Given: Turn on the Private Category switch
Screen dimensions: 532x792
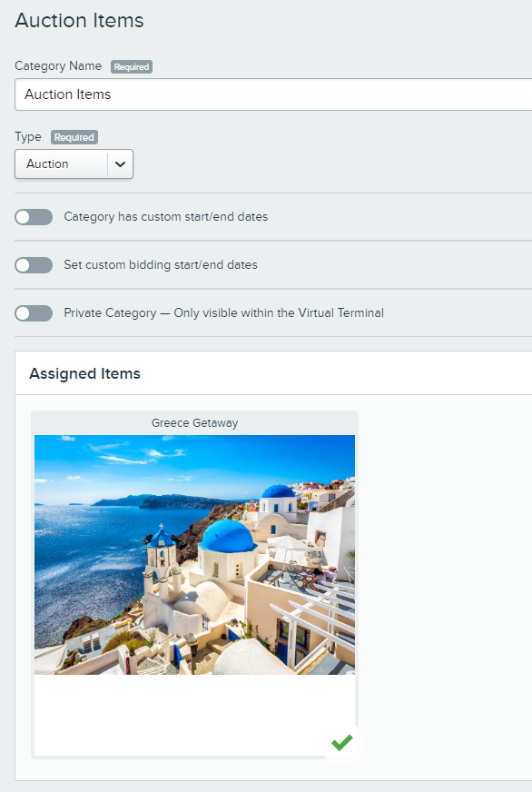Looking at the screenshot, I should point(34,313).
